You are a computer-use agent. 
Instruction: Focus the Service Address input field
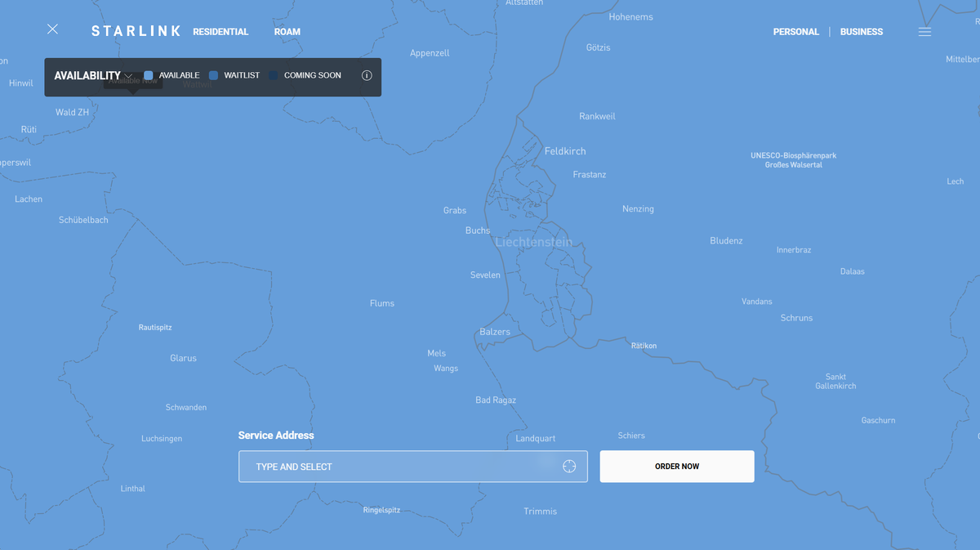(x=412, y=467)
